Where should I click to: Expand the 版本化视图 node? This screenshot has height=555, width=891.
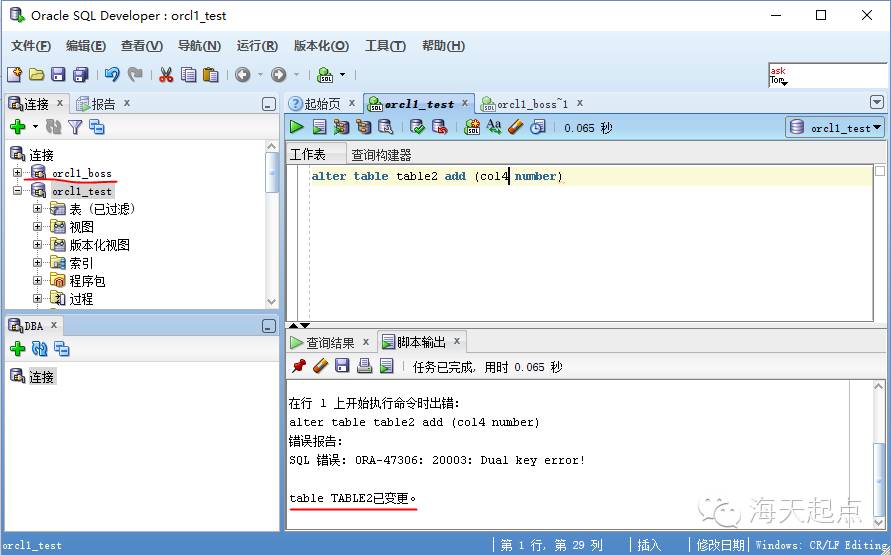click(37, 245)
